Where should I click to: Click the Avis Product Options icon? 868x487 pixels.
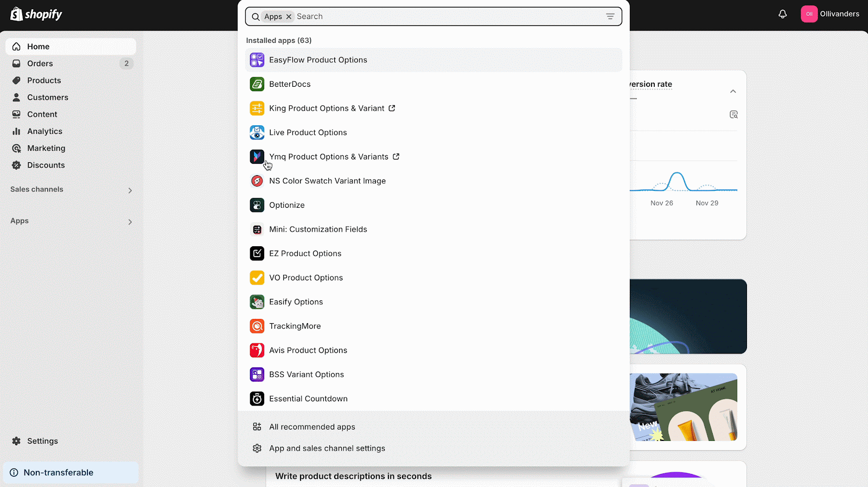tap(257, 350)
